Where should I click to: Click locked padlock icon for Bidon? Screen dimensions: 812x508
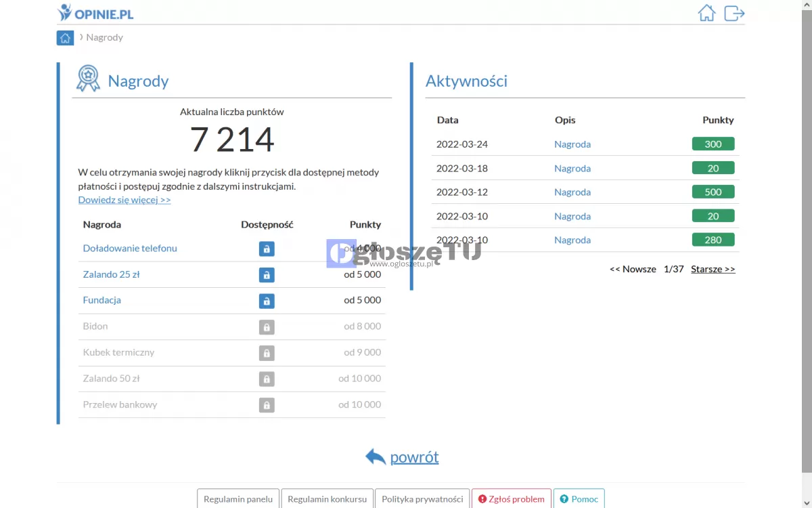(x=267, y=327)
